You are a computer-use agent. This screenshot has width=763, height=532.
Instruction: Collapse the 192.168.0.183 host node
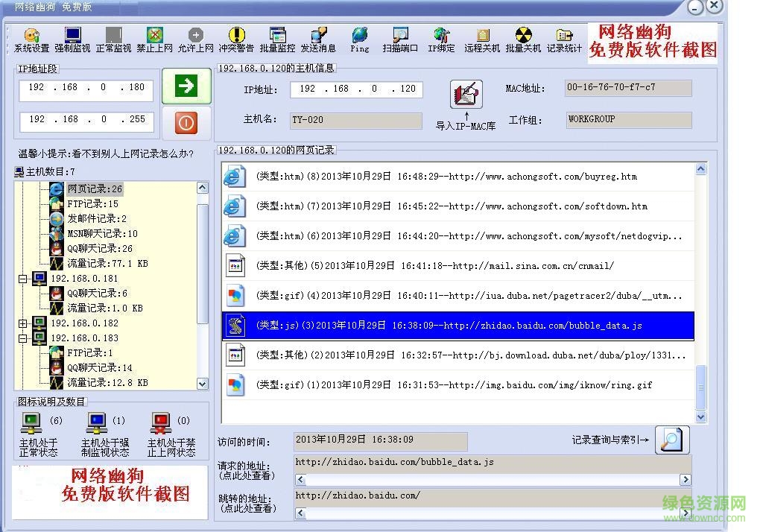[22, 338]
